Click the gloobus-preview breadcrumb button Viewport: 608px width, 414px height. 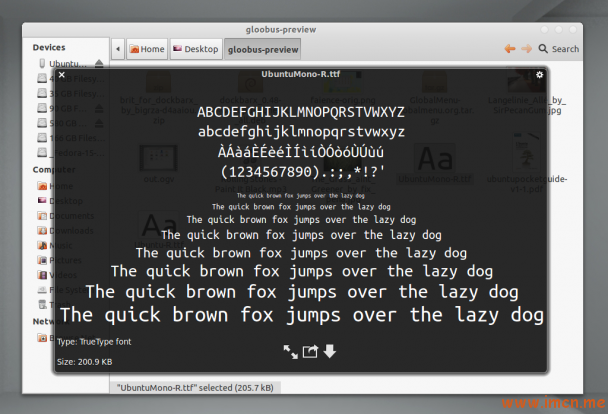(263, 50)
